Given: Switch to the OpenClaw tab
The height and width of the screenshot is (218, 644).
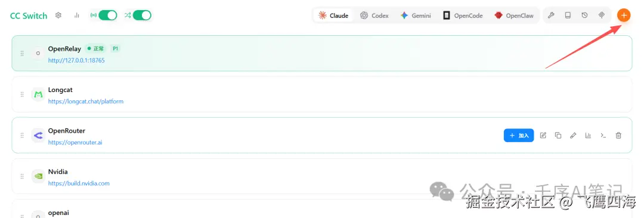Looking at the screenshot, I should (x=514, y=16).
